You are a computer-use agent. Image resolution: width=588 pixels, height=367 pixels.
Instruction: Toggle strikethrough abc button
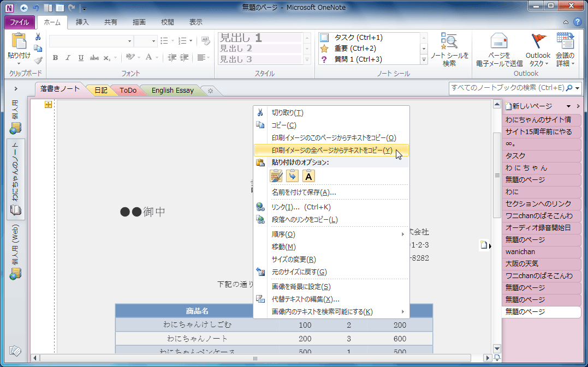coord(94,58)
